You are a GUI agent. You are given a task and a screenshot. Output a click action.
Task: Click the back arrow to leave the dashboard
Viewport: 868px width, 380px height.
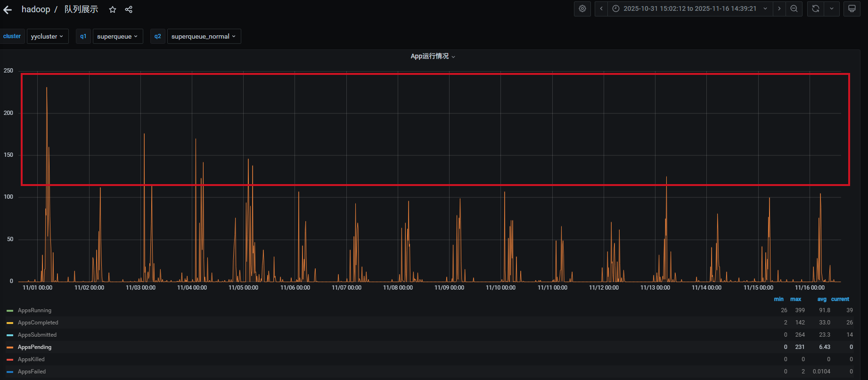pos(8,10)
